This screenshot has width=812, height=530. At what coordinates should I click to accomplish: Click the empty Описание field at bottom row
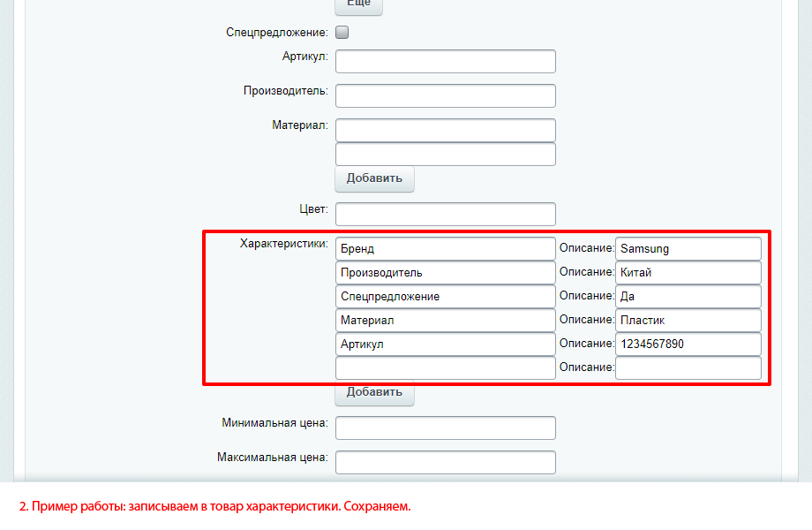(688, 367)
